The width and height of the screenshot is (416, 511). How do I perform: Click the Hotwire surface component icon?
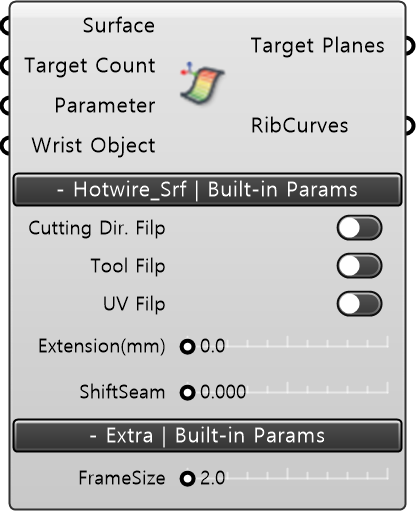point(203,83)
